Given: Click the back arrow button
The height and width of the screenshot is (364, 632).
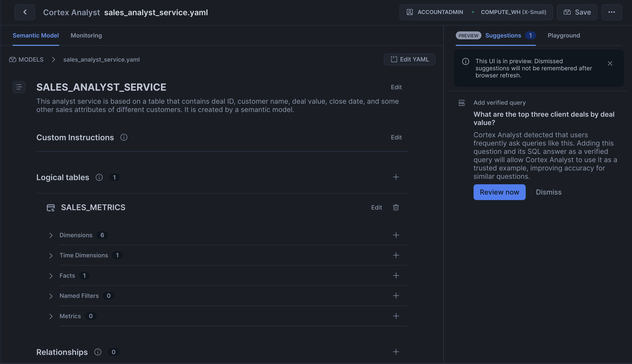Looking at the screenshot, I should [x=25, y=12].
